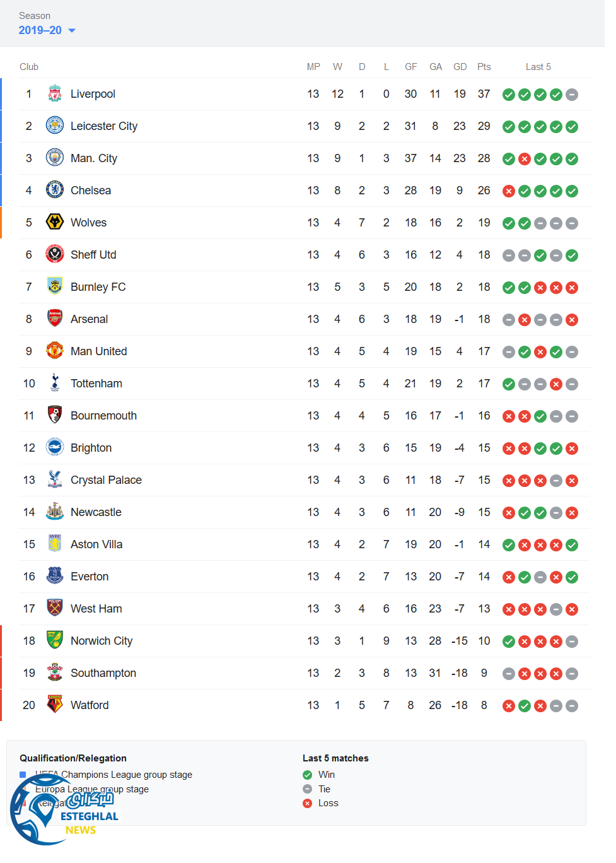Click the Last 5 column header

[538, 67]
